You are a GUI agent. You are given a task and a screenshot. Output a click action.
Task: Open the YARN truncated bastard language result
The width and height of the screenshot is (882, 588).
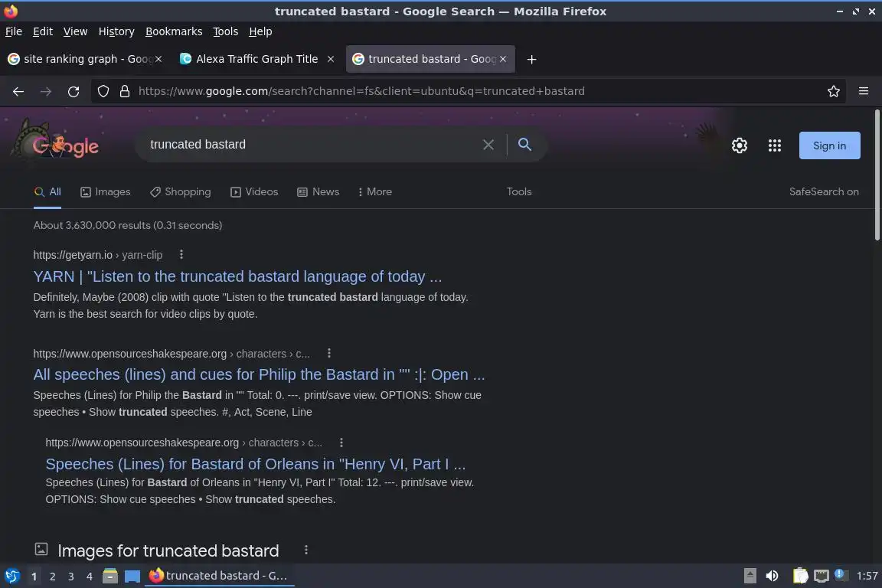[237, 276]
